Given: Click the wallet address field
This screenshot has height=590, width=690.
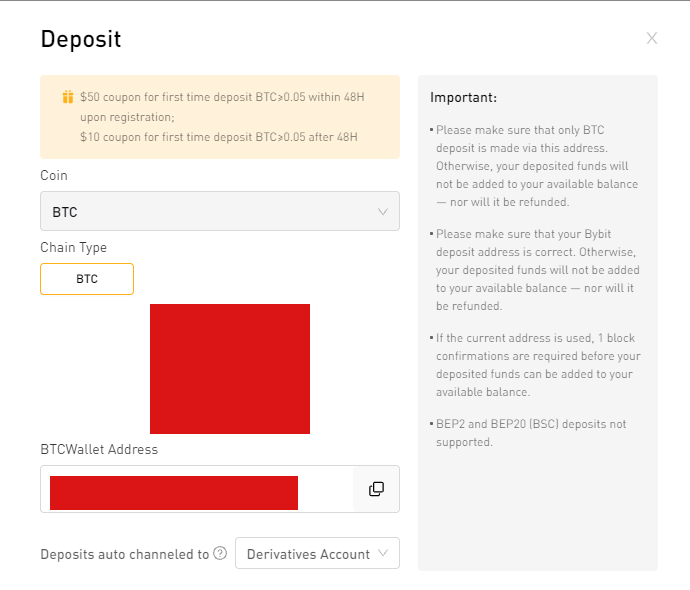Looking at the screenshot, I should pos(197,489).
